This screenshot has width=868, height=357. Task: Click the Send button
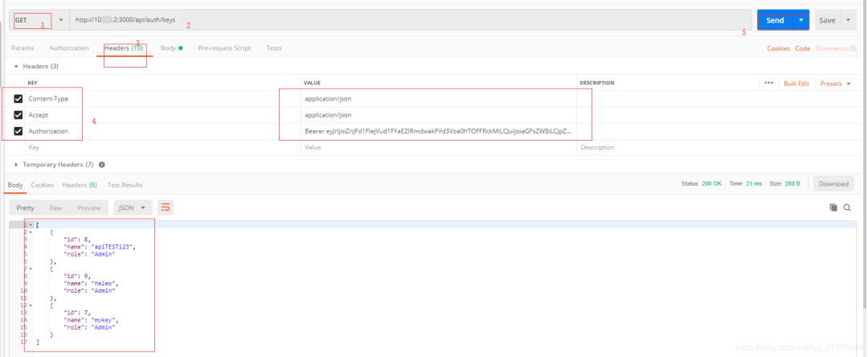pyautogui.click(x=775, y=20)
